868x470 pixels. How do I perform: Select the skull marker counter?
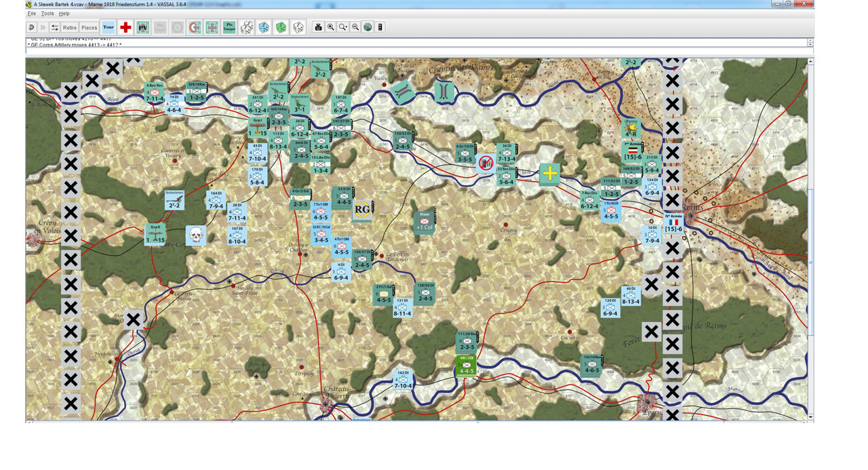tap(196, 235)
